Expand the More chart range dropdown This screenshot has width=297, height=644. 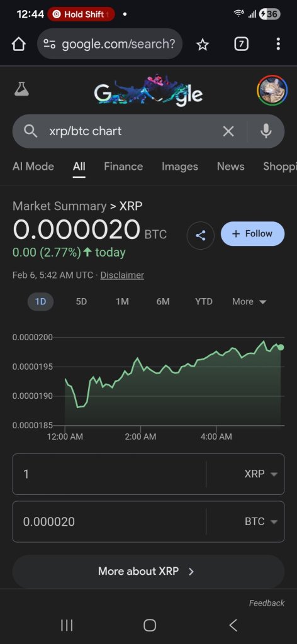coord(249,301)
